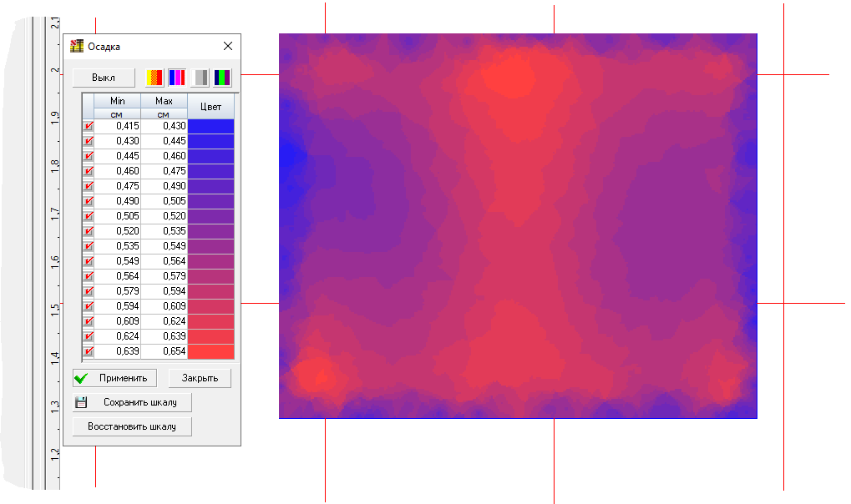Uncheck the 0,445–0,460 range row
Image resolution: width=851 pixels, height=504 pixels.
click(88, 156)
